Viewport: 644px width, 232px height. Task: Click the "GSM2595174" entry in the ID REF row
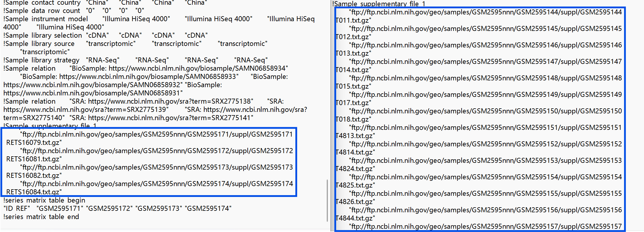tap(209, 208)
